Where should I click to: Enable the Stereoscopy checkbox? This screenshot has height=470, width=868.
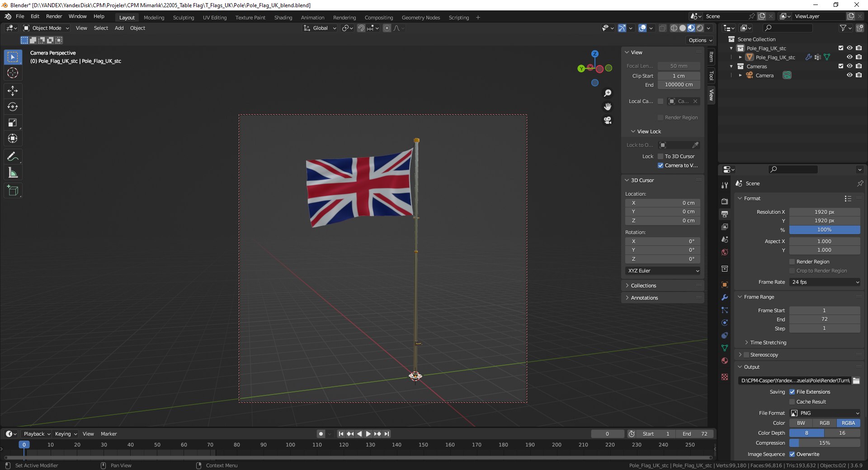point(746,355)
